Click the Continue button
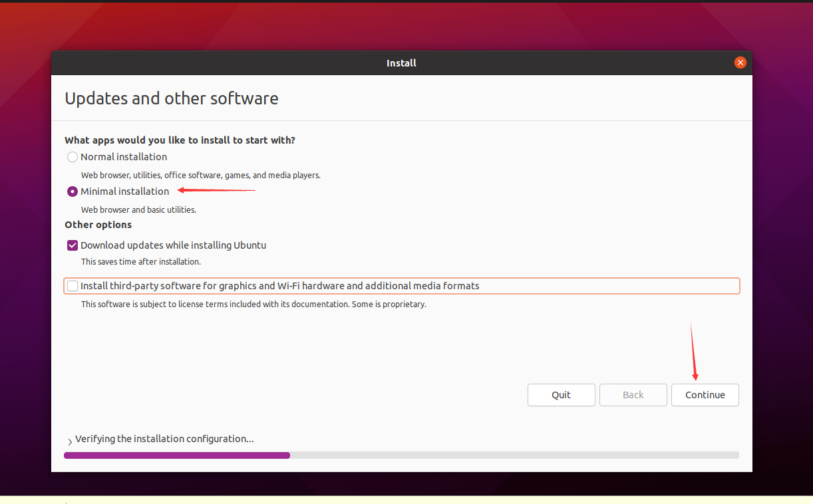813x504 pixels. click(705, 395)
